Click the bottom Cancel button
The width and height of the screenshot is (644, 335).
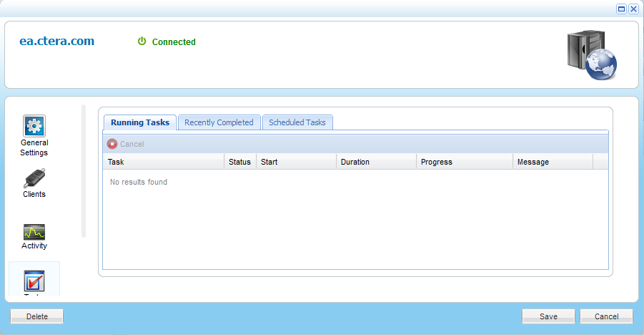[x=606, y=316]
